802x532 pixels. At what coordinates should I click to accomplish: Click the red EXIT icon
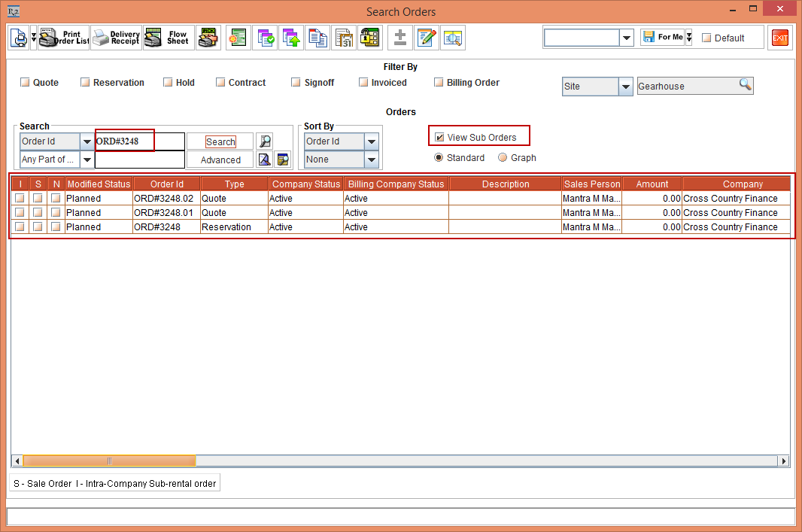pyautogui.click(x=780, y=38)
